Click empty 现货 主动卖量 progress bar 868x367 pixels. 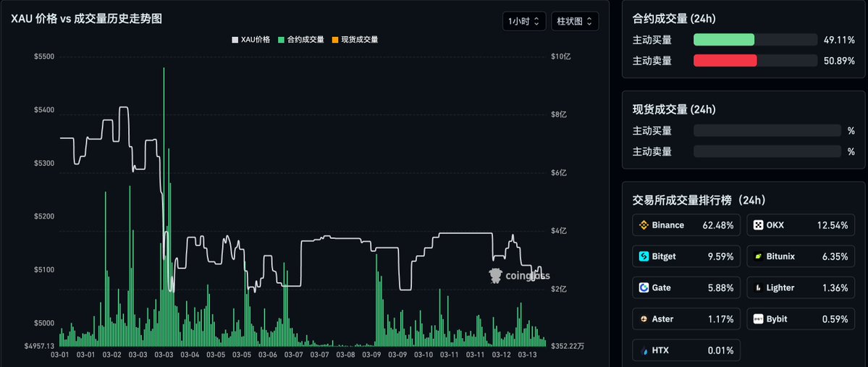coord(767,151)
